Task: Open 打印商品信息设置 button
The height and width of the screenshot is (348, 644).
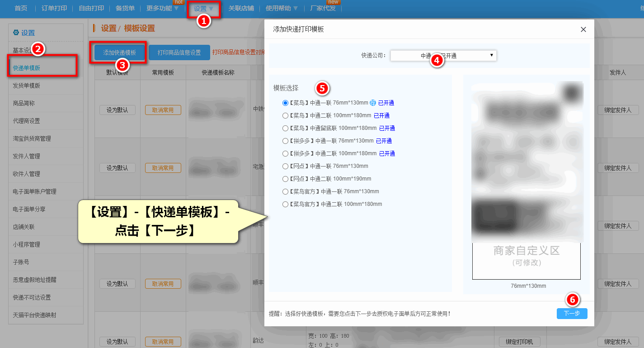Action: coord(179,53)
